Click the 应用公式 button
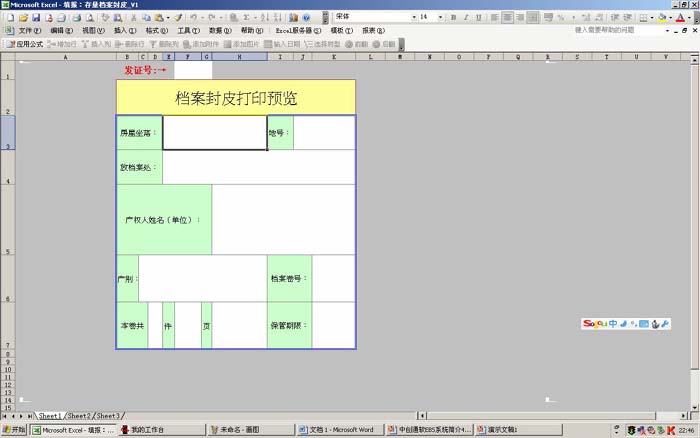 click(x=25, y=44)
